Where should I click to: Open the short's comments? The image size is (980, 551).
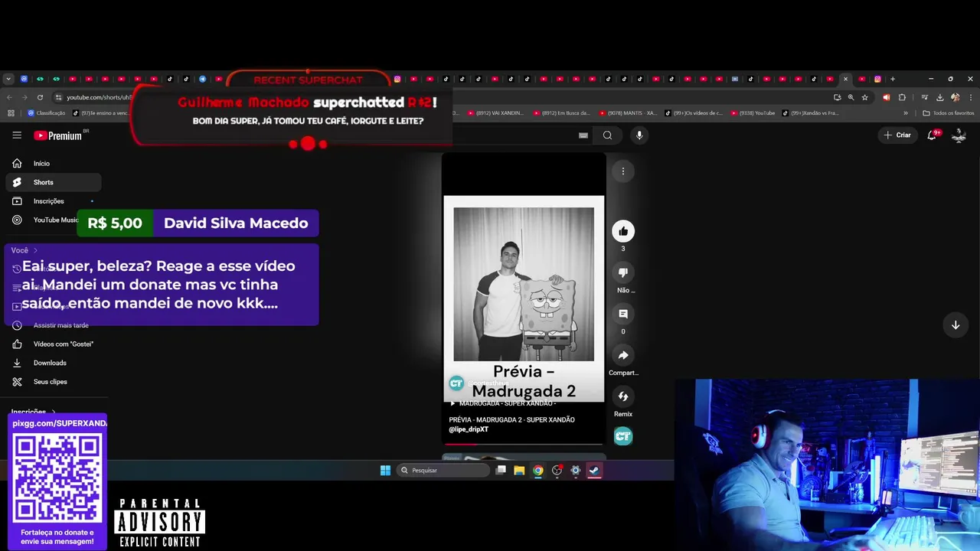coord(623,314)
